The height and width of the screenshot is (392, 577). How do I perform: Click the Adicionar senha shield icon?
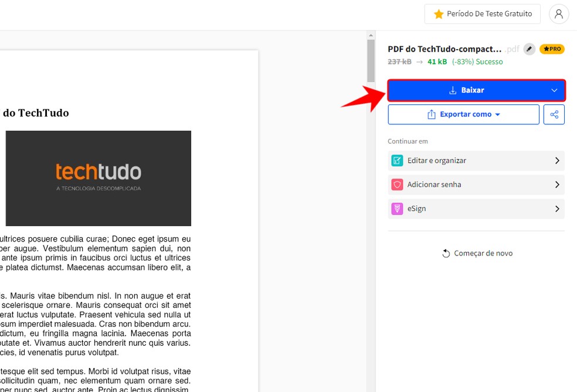coord(396,185)
